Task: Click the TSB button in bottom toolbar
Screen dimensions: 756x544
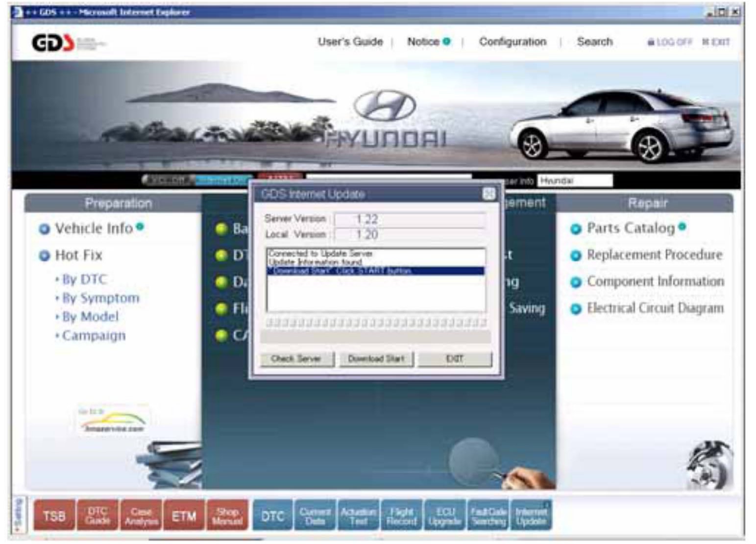Action: 54,516
